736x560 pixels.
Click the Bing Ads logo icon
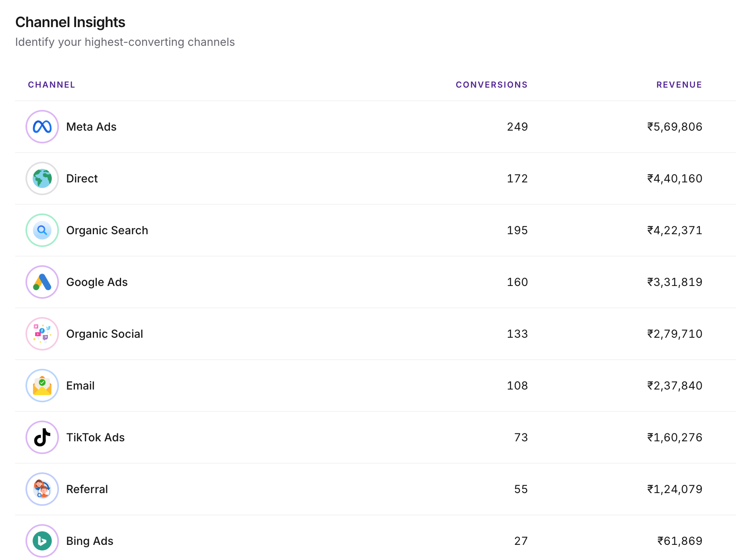[x=42, y=541]
